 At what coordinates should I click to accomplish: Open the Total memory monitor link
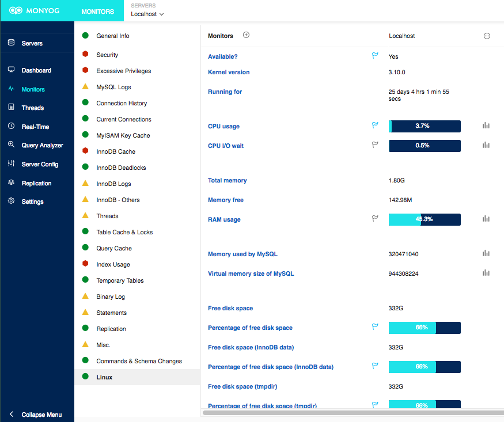(x=228, y=180)
